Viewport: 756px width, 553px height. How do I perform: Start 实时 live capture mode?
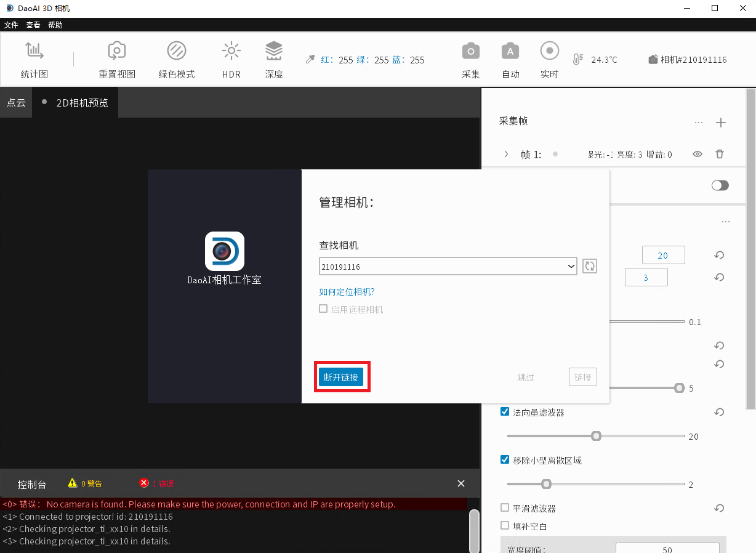549,60
